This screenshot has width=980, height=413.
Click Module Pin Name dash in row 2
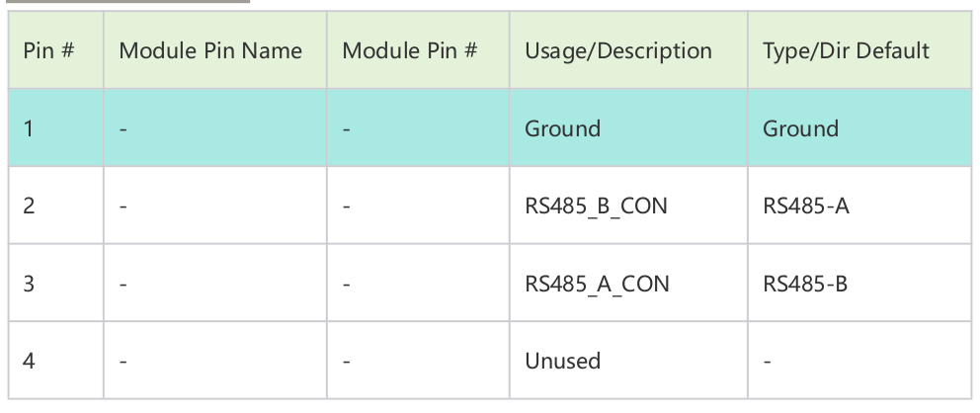(123, 206)
